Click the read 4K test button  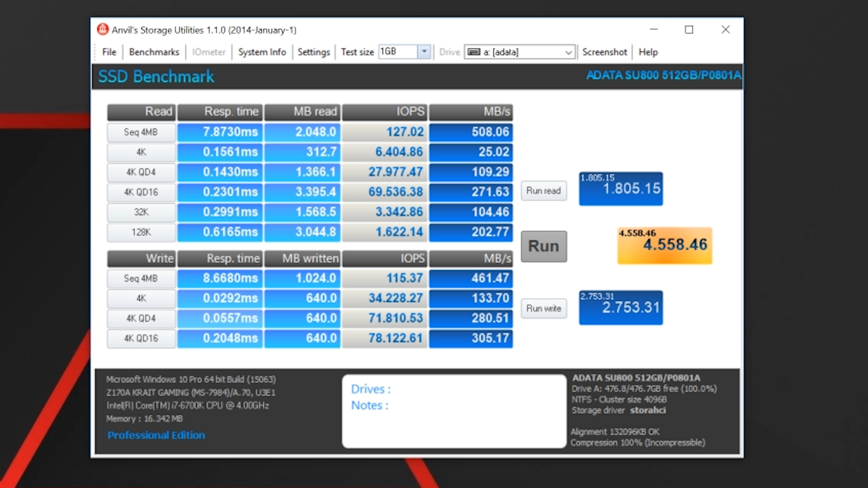tap(141, 152)
